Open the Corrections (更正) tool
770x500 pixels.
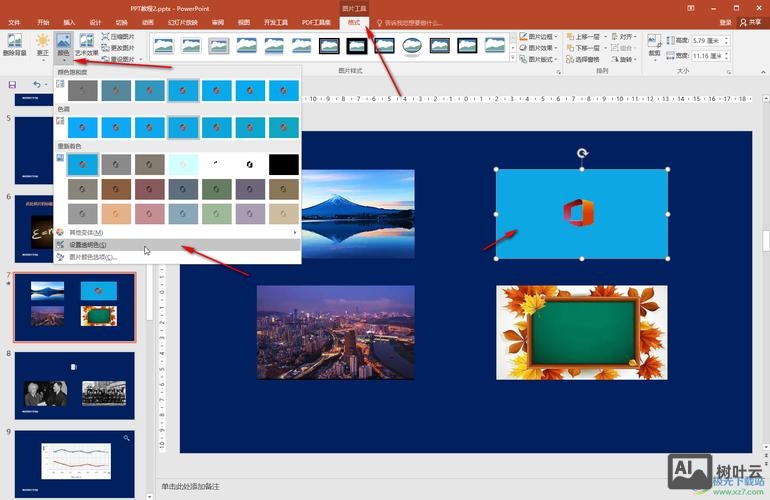click(42, 46)
